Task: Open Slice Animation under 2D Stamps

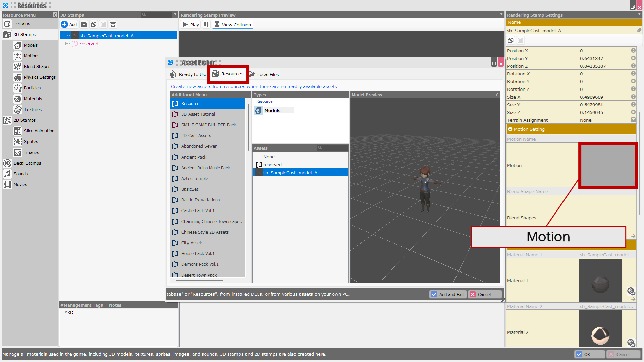Action: tap(39, 131)
